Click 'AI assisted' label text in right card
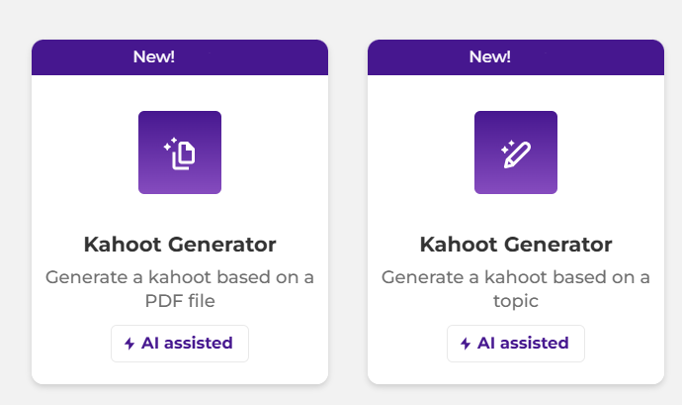This screenshot has width=682, height=406. coord(523,343)
